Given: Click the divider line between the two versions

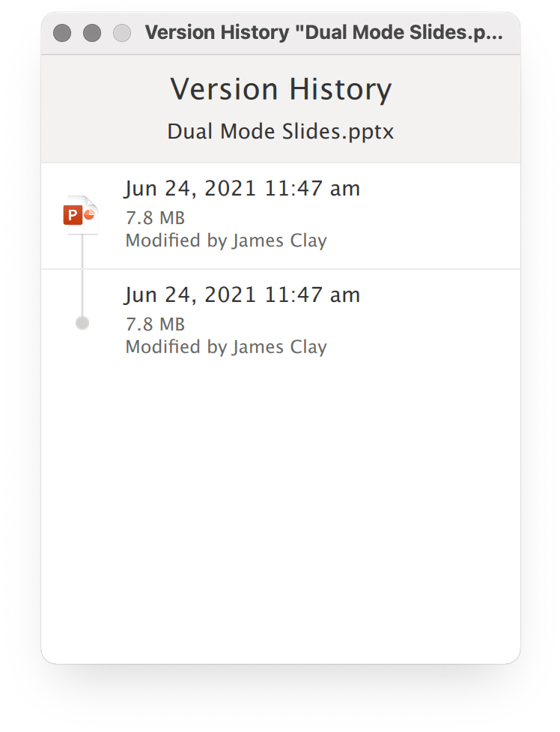Looking at the screenshot, I should click(281, 269).
